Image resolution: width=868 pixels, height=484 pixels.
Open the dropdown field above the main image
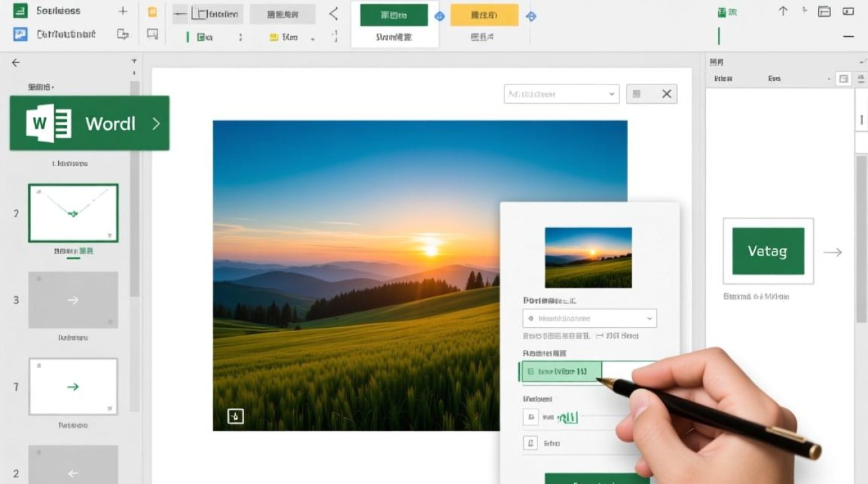pos(561,94)
